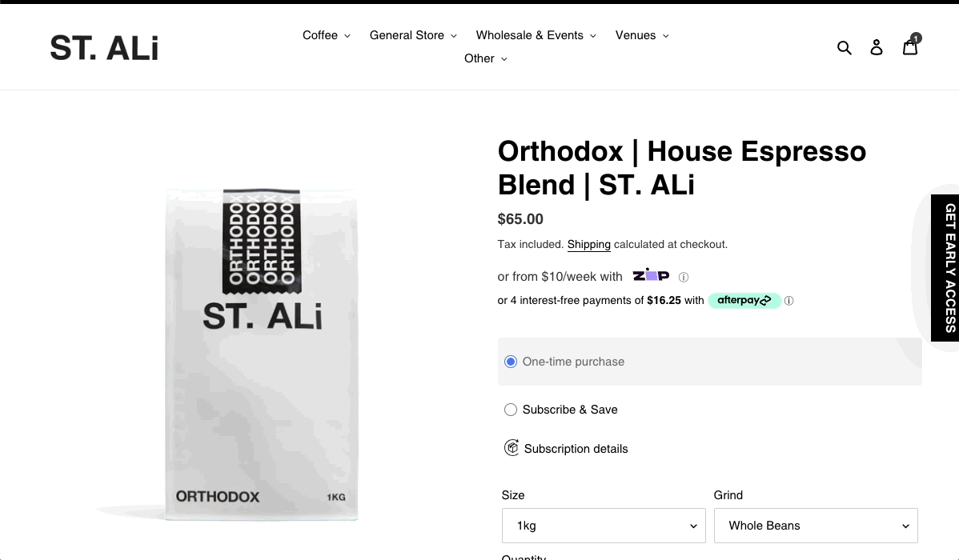The height and width of the screenshot is (560, 959).
Task: Click the Zip info circle icon
Action: [684, 278]
